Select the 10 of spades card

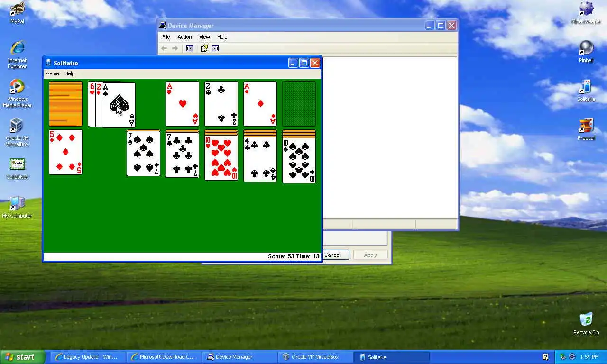(299, 161)
